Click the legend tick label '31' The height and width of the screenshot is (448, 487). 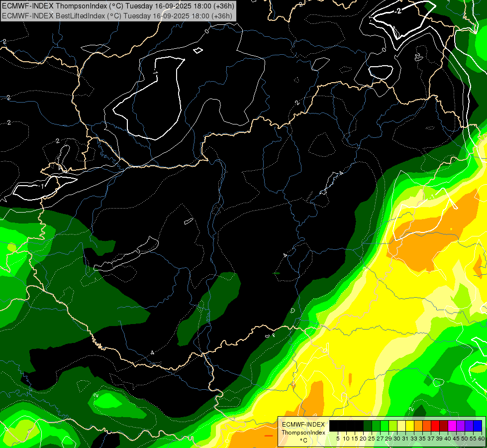405,439
